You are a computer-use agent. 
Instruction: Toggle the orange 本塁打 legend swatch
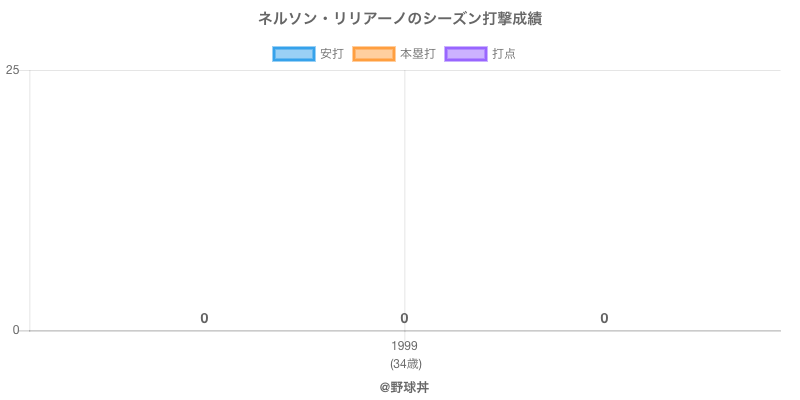374,54
